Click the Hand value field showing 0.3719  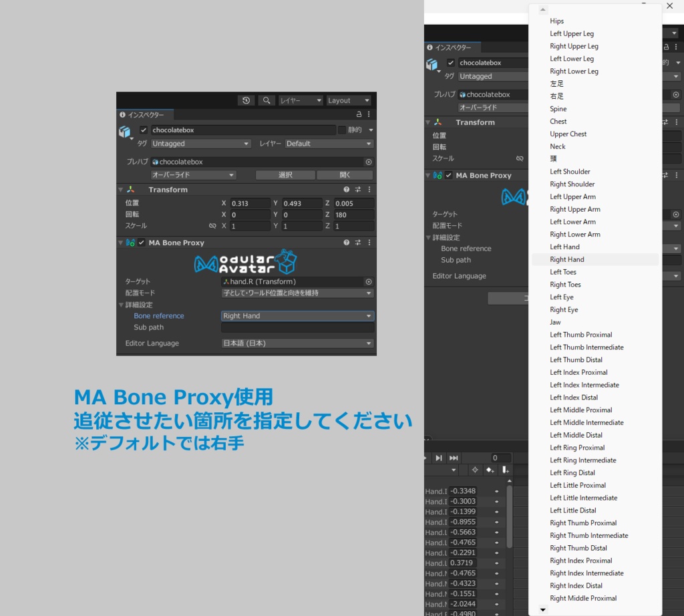tap(462, 563)
